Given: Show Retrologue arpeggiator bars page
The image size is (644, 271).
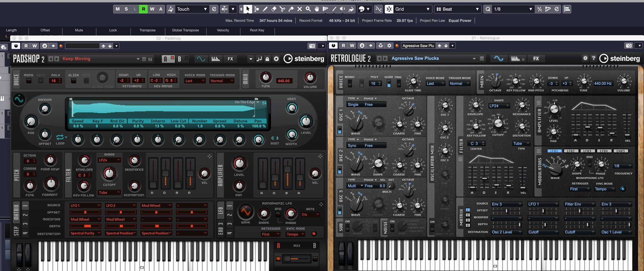Looking at the screenshot, I should [516, 58].
